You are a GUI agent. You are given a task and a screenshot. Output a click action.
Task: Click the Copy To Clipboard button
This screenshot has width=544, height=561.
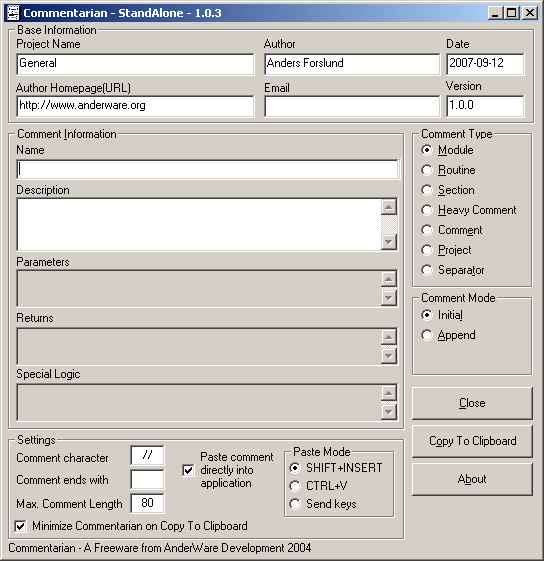click(x=472, y=441)
